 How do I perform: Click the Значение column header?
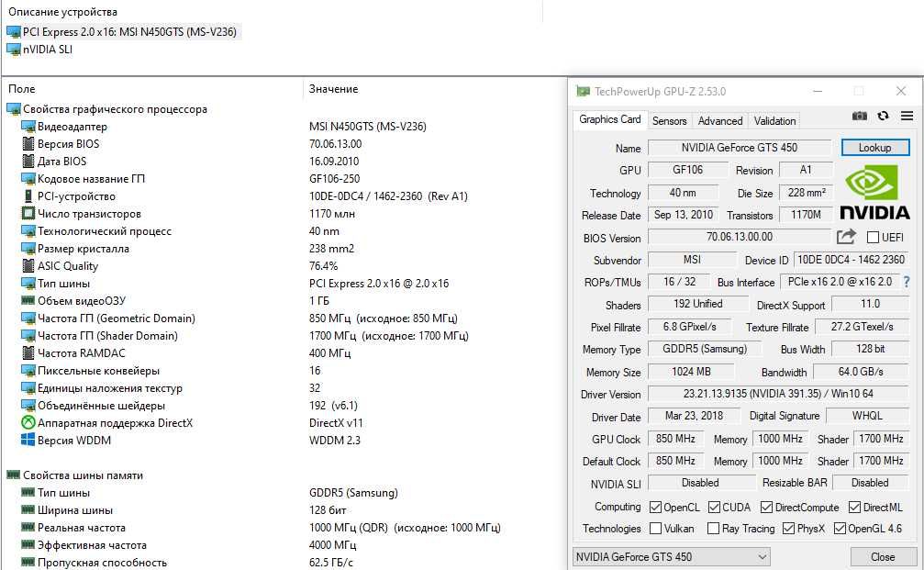(333, 89)
